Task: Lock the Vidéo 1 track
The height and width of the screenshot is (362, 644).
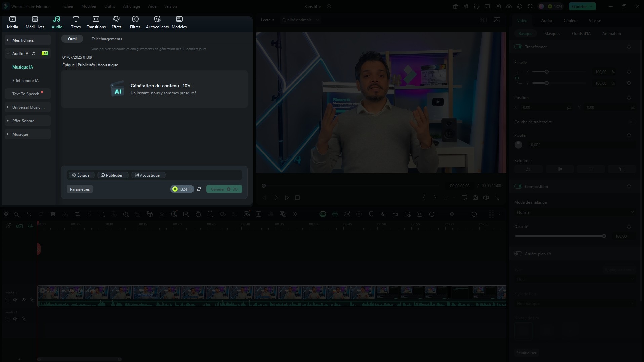Action: 7,300
